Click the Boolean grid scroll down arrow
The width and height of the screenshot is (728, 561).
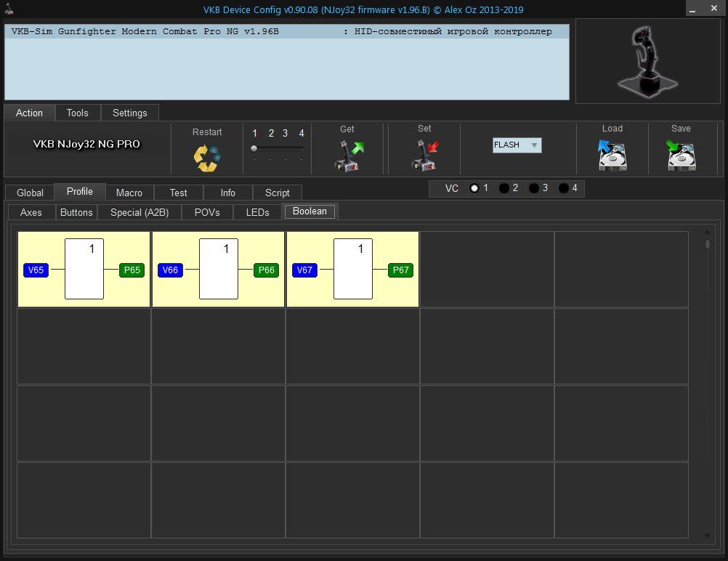707,536
